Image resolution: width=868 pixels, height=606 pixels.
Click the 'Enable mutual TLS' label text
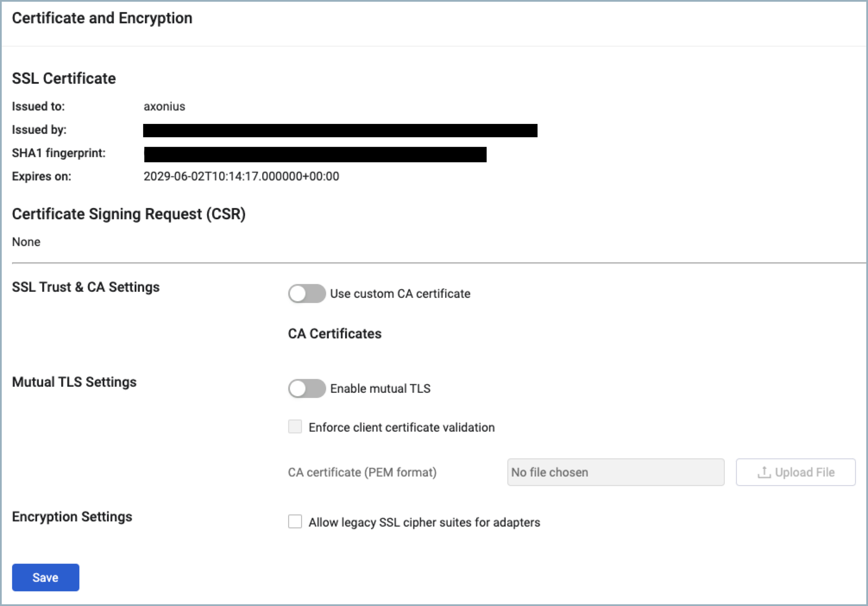click(x=380, y=388)
